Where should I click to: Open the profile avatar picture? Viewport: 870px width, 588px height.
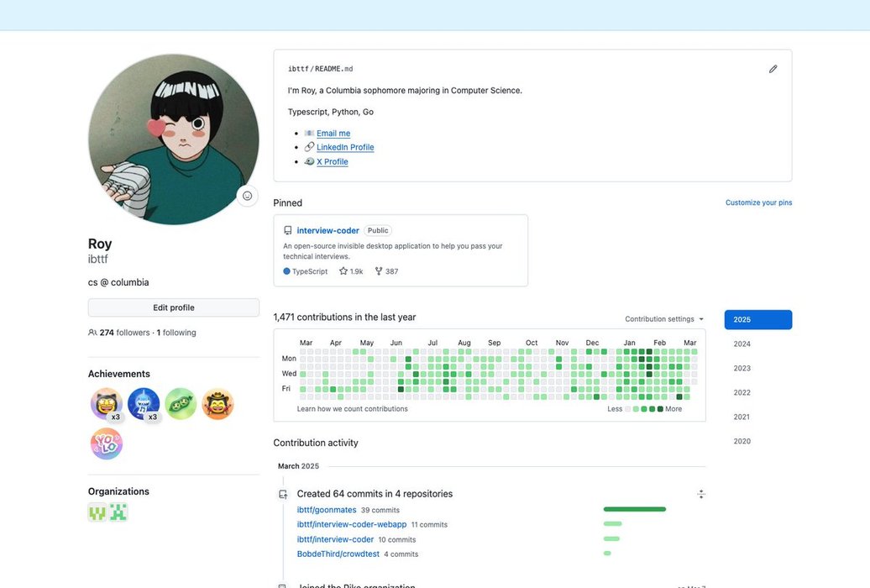click(174, 139)
